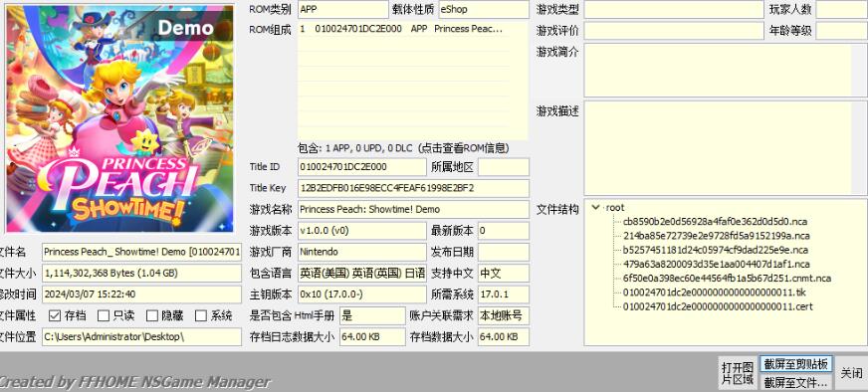The height and width of the screenshot is (392, 868).
Task: Select the ROM row 010024701DC2E000 APP
Action: tap(403, 29)
